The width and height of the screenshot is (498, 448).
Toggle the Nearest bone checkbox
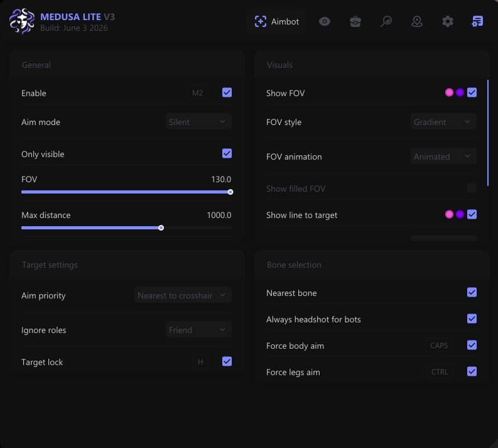tap(472, 292)
